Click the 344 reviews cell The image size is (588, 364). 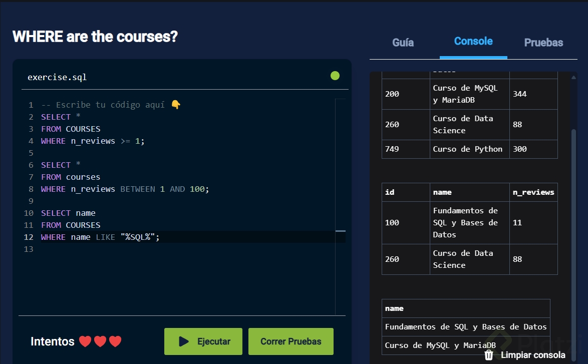pos(533,94)
